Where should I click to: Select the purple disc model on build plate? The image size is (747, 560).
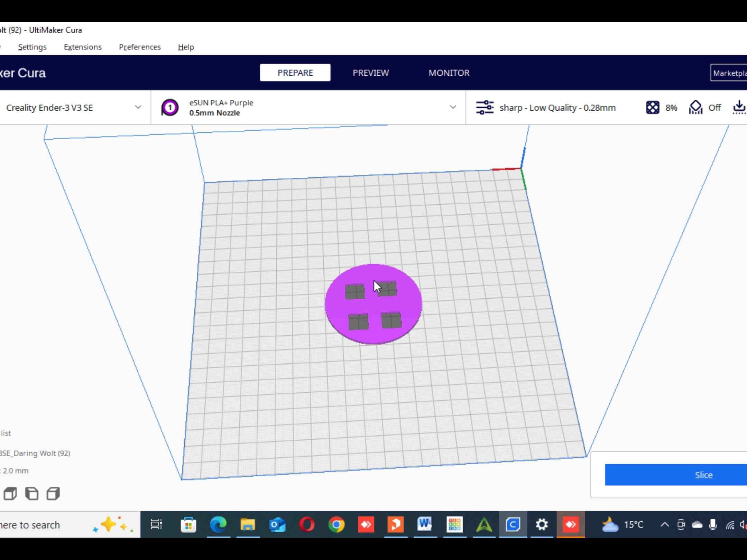pyautogui.click(x=373, y=304)
